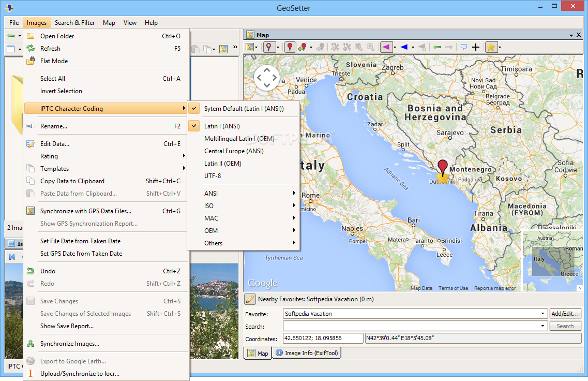Expand the MAC submenu
The height and width of the screenshot is (381, 588).
(244, 218)
